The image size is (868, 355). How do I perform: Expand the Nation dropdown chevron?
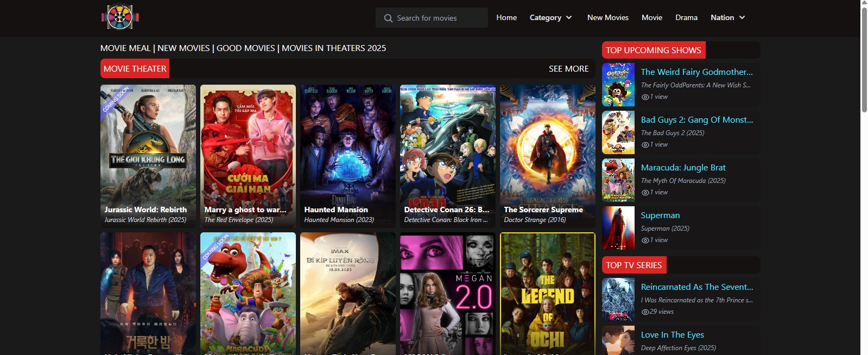coord(742,17)
